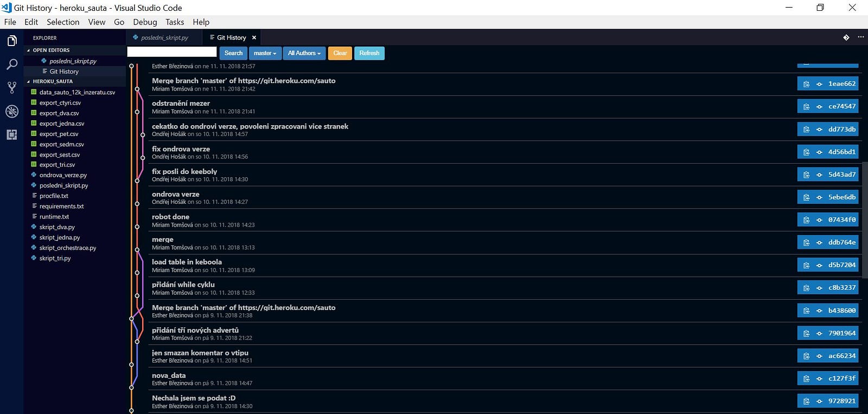Viewport: 868px width, 414px height.
Task: Copy commit c127f3f via clipboard icon
Action: tap(806, 379)
